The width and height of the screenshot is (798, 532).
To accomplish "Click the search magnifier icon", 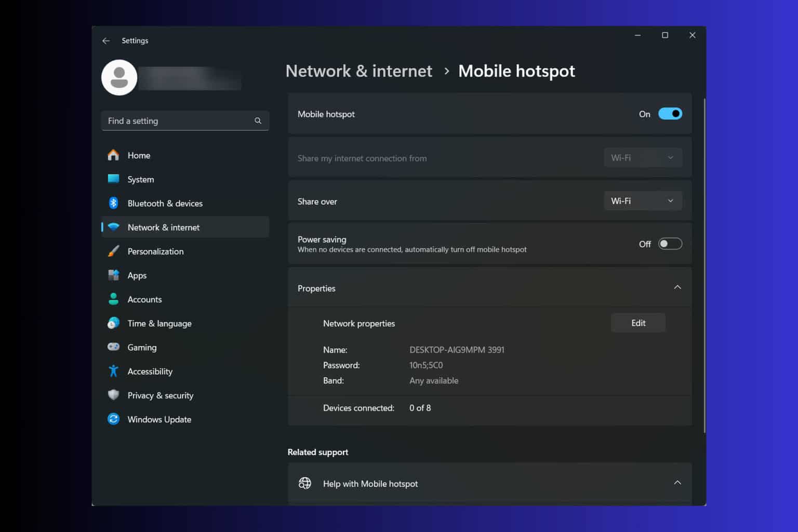I will [x=258, y=121].
